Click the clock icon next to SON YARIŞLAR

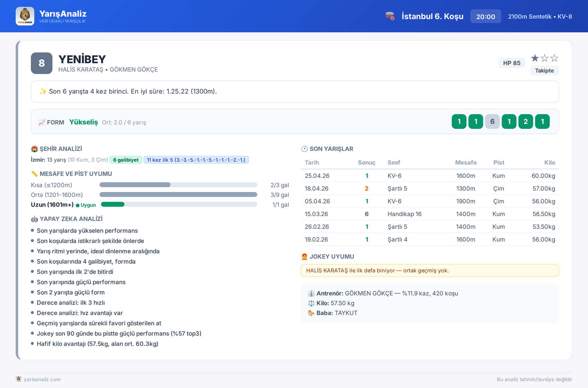[304, 149]
